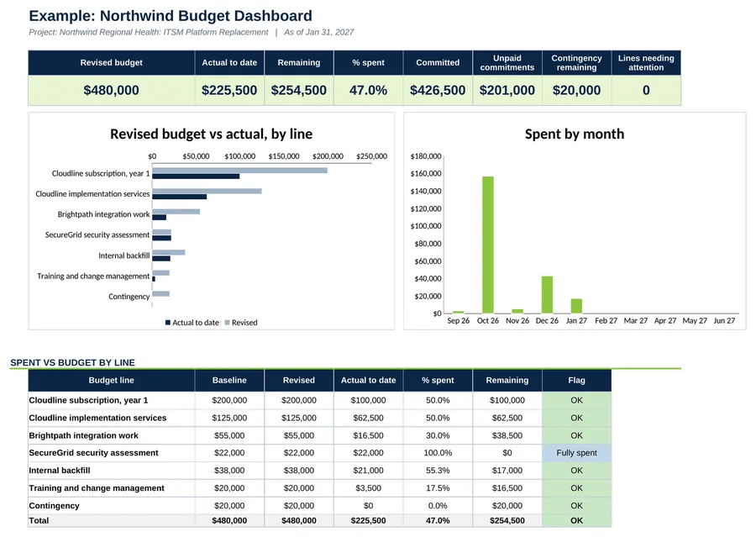Image resolution: width=756 pixels, height=537 pixels.
Task: Click the "Revised" table column header
Action: [x=299, y=380]
